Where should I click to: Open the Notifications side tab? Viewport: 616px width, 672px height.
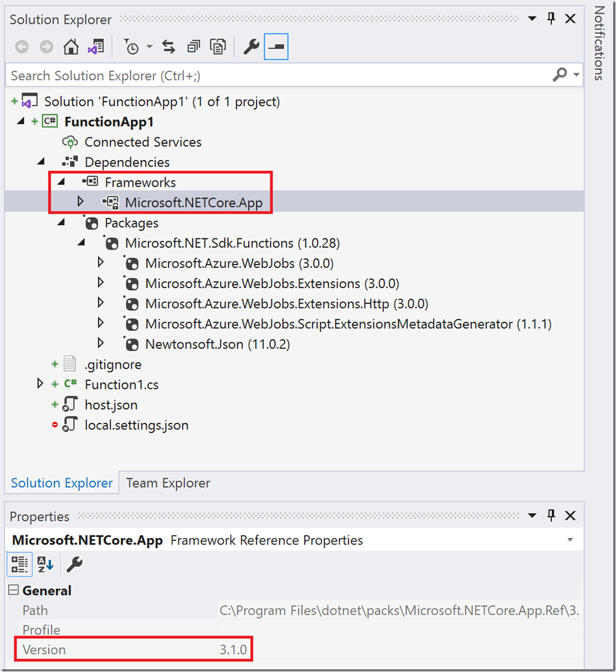coord(599,43)
